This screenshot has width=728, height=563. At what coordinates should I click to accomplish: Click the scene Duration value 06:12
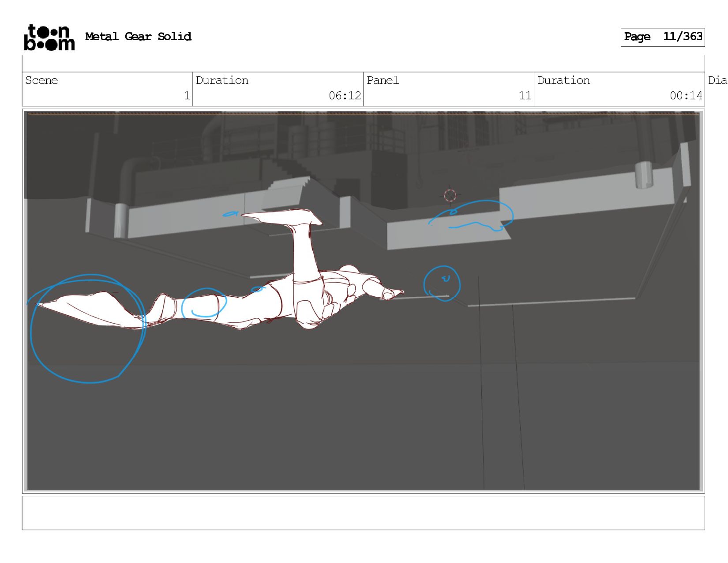(x=345, y=95)
